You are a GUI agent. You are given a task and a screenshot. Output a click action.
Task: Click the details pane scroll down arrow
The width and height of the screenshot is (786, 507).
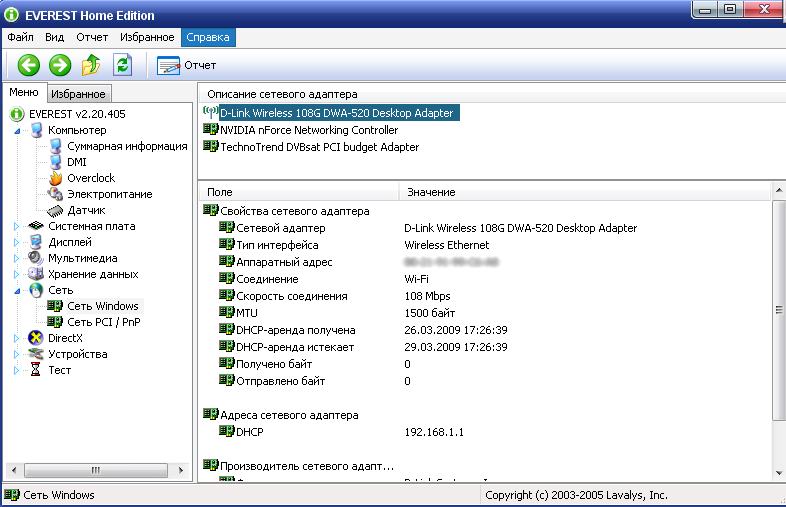tap(778, 473)
